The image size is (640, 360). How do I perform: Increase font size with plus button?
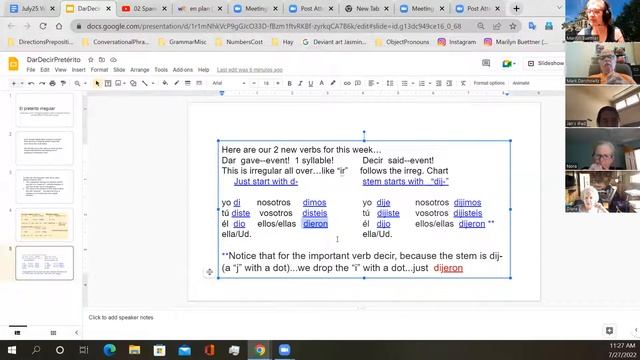click(x=278, y=83)
